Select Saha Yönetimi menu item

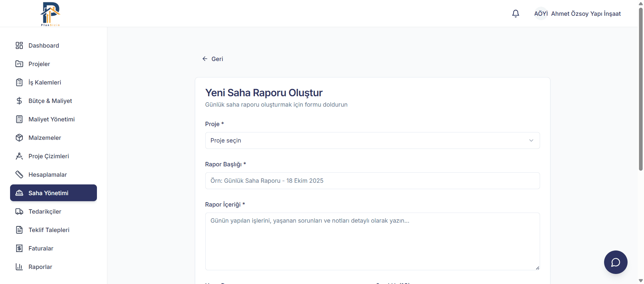tap(53, 193)
